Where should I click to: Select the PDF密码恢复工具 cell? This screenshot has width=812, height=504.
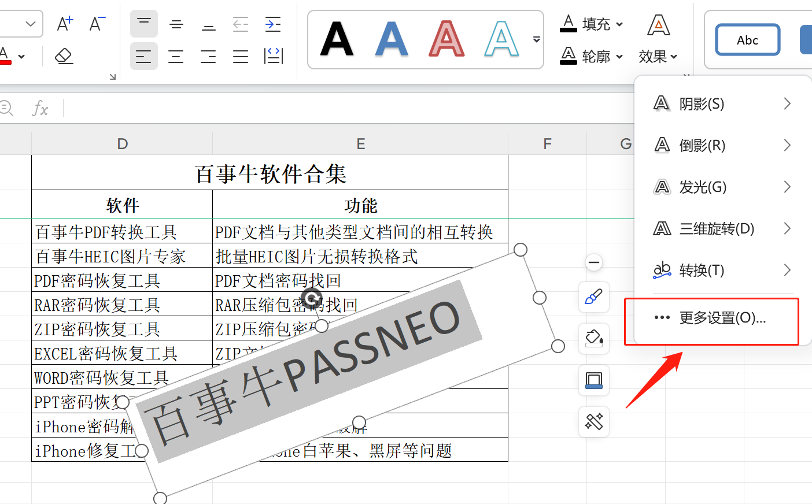(x=122, y=280)
